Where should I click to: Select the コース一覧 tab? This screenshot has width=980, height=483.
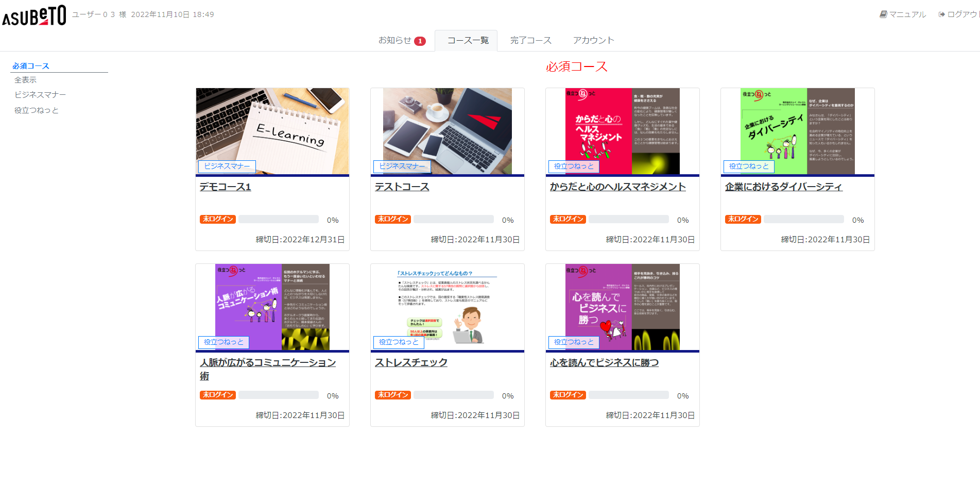pos(468,40)
